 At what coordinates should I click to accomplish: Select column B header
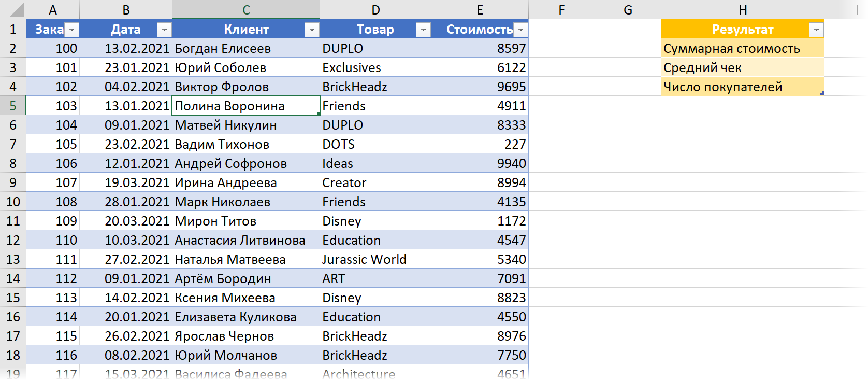pos(126,10)
